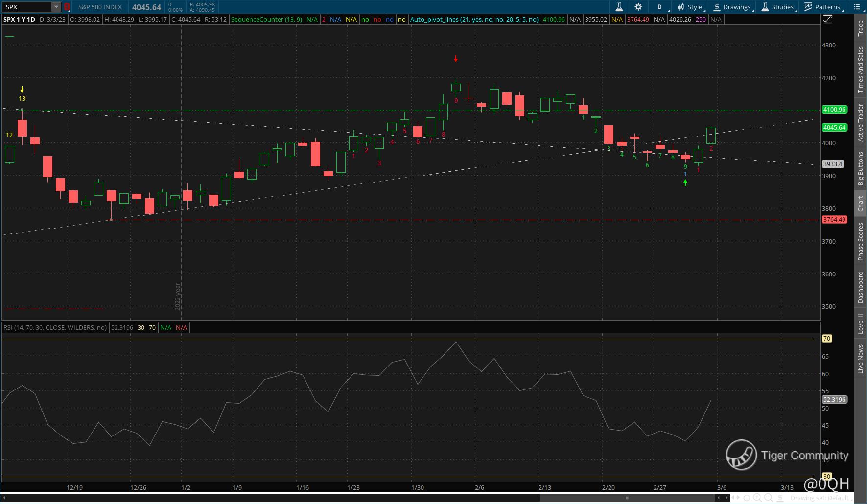The width and height of the screenshot is (867, 504).
Task: Click the zoom in magnifier icon
Action: (x=757, y=498)
